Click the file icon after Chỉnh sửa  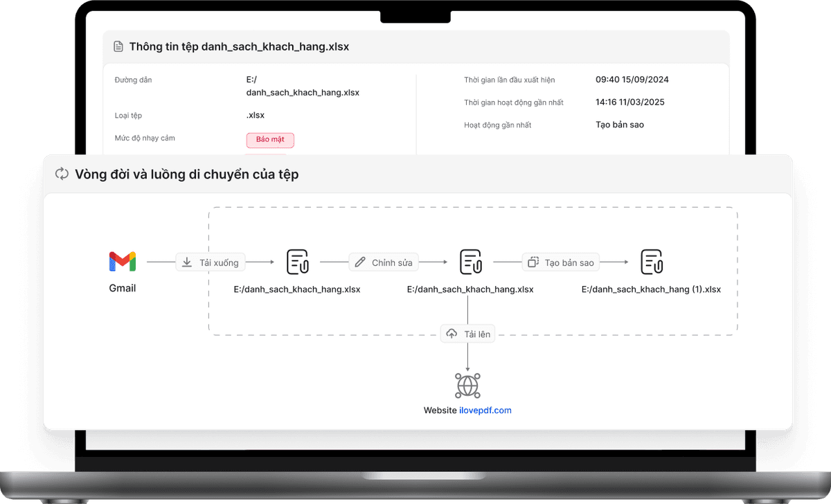tap(471, 262)
